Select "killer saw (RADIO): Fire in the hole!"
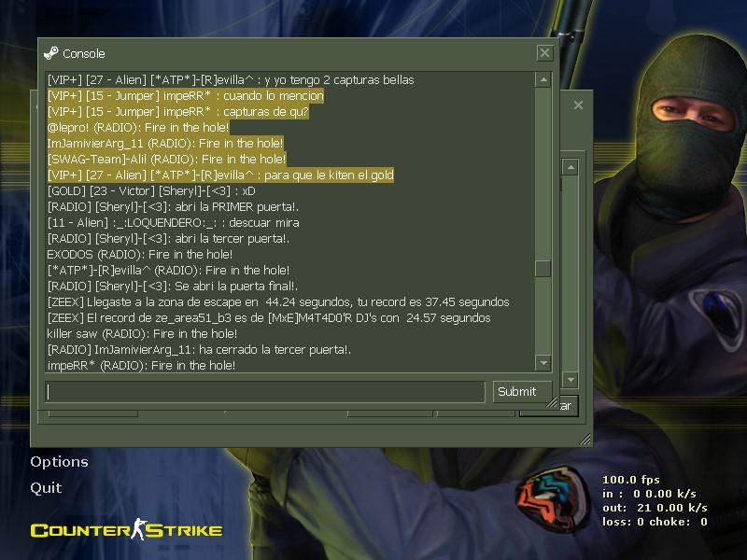 click(142, 334)
